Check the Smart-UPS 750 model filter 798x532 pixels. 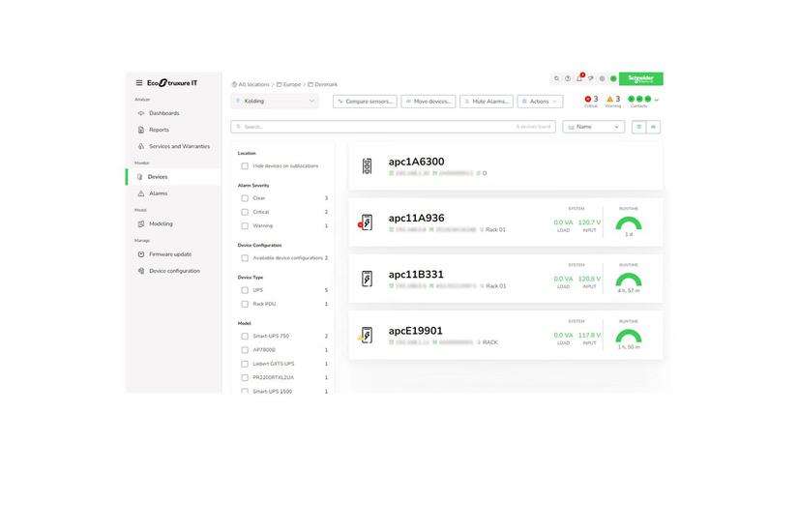[x=245, y=336]
